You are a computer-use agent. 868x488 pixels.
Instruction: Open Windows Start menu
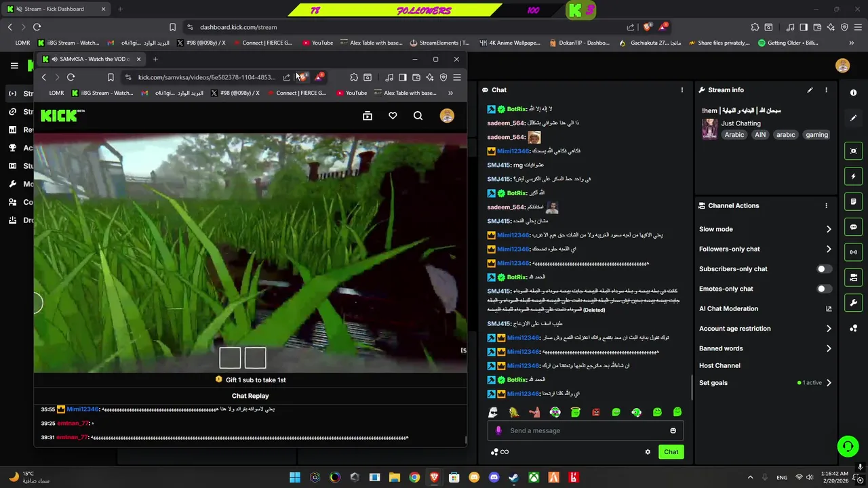click(295, 477)
